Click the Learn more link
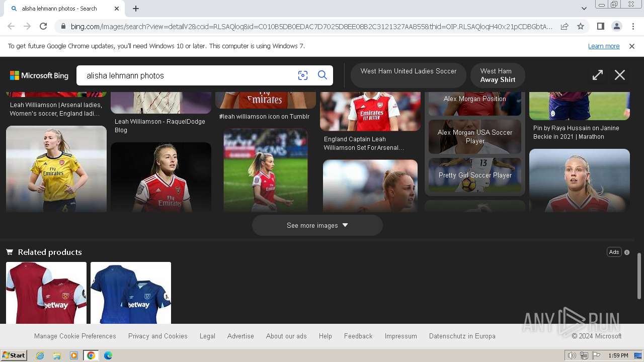The height and width of the screenshot is (362, 644). (604, 46)
